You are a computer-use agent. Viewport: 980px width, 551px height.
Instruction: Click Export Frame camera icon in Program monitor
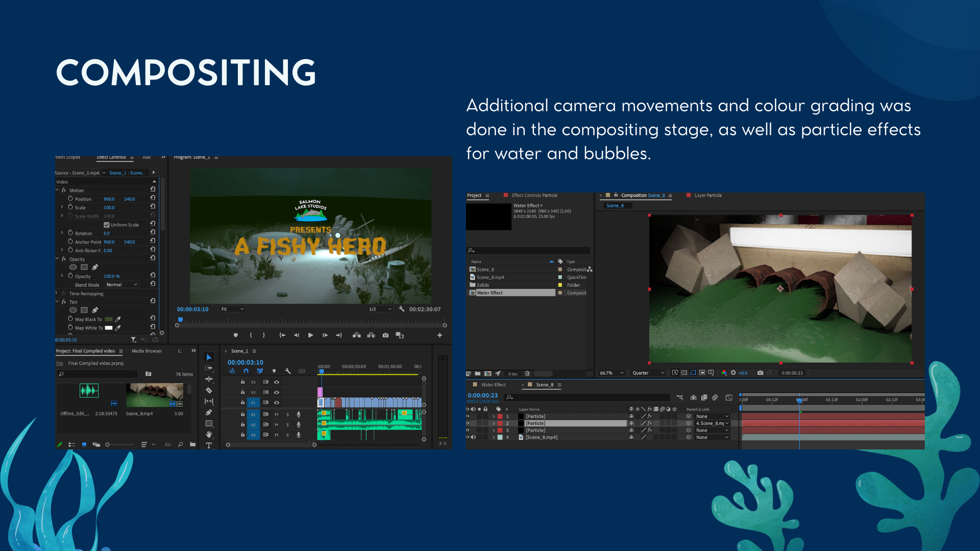pos(385,335)
